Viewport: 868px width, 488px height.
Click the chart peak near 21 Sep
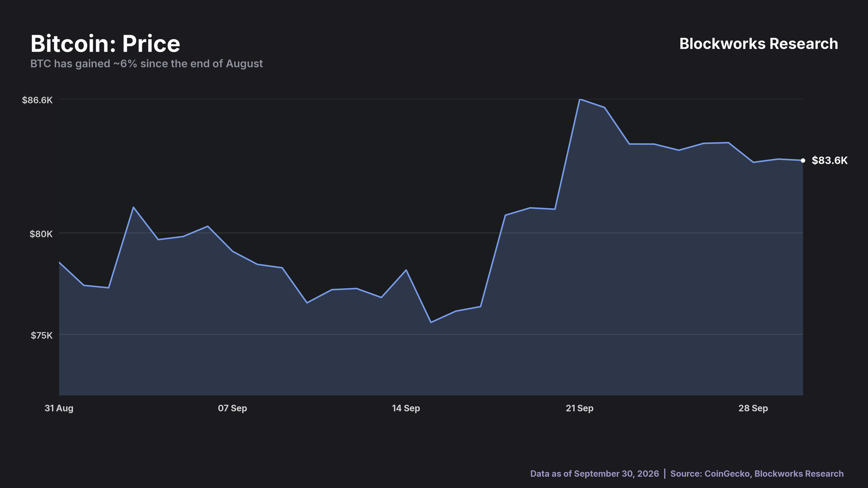580,99
